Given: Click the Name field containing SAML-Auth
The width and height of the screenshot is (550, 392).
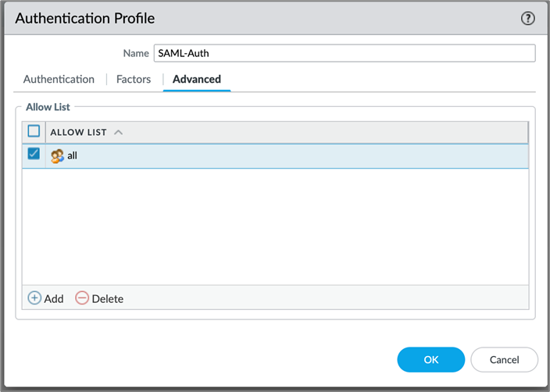Looking at the screenshot, I should tap(344, 53).
